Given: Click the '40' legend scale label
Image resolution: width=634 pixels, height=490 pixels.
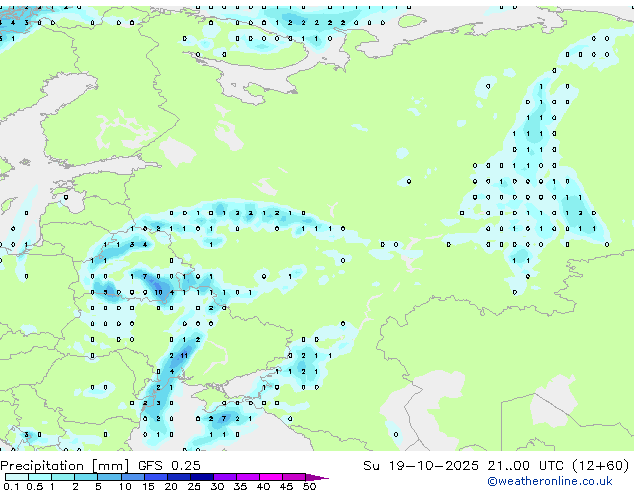Looking at the screenshot, I should (x=263, y=486).
